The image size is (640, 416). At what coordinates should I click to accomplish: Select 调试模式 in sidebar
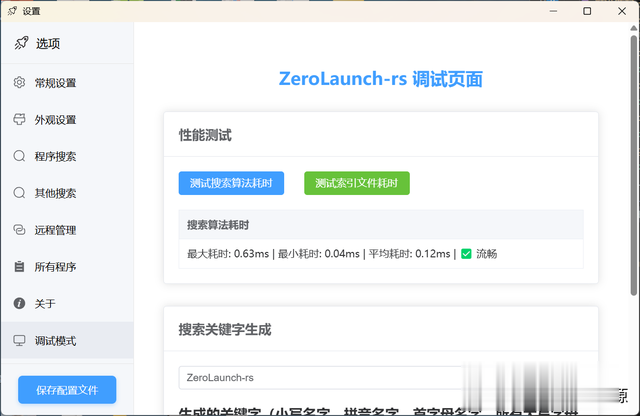click(67, 340)
